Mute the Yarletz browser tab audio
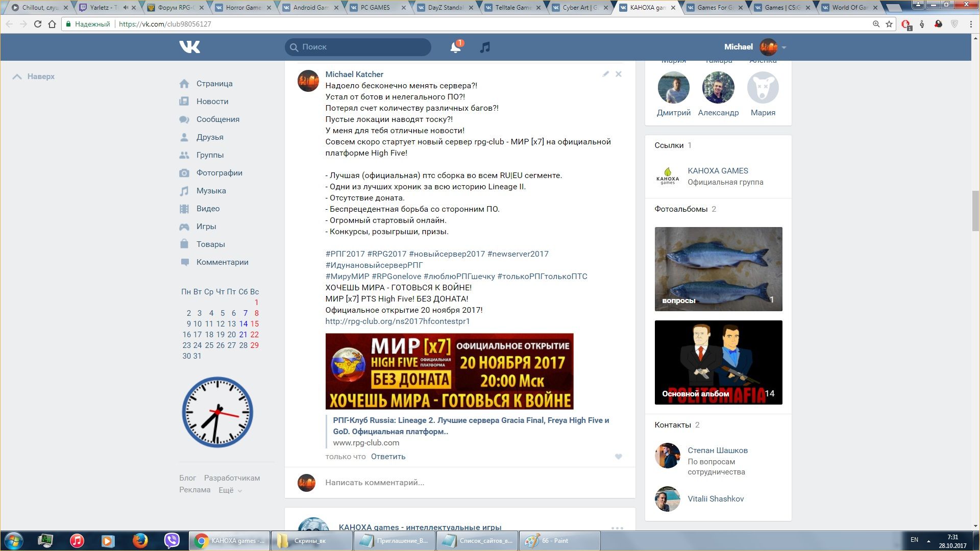 (126, 8)
